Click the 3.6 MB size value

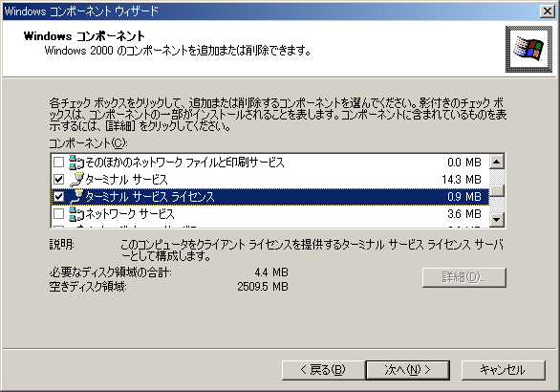pos(464,214)
